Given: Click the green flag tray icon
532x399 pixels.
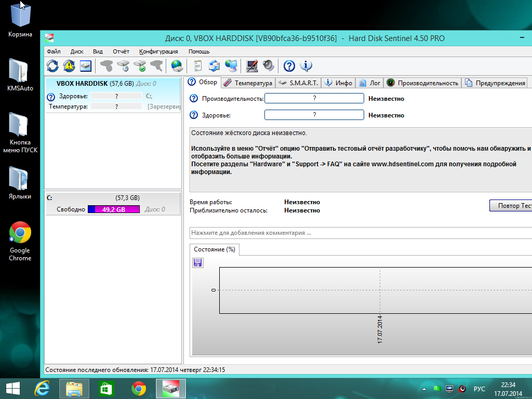Looking at the screenshot, I should pos(437,389).
